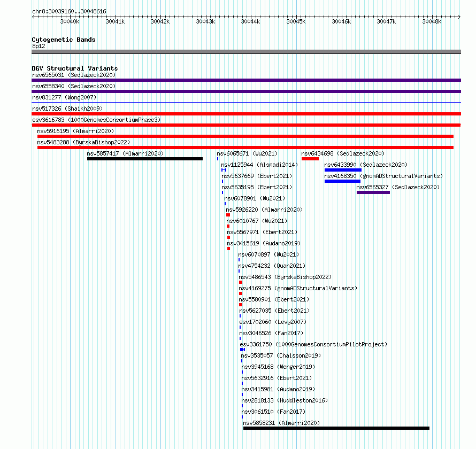Open the nsv6558340 (Sedlazeck2020) variant label
476x449 pixels.
coord(74,86)
